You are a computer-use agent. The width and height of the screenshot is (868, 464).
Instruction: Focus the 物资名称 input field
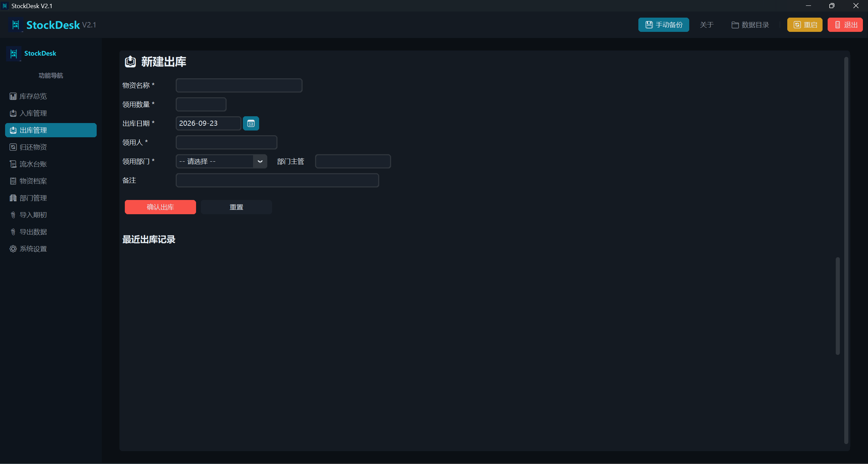(239, 85)
